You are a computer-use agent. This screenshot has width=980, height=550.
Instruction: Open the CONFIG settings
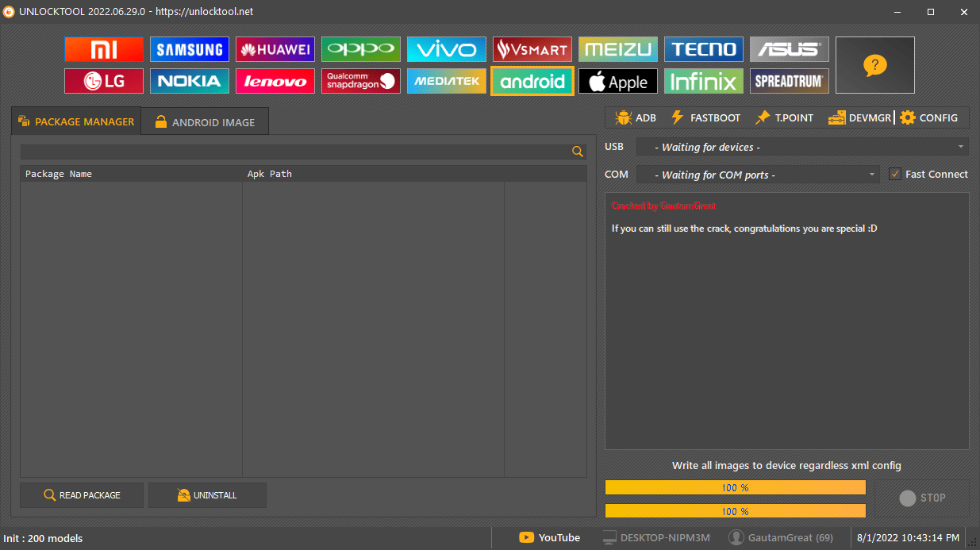(929, 117)
